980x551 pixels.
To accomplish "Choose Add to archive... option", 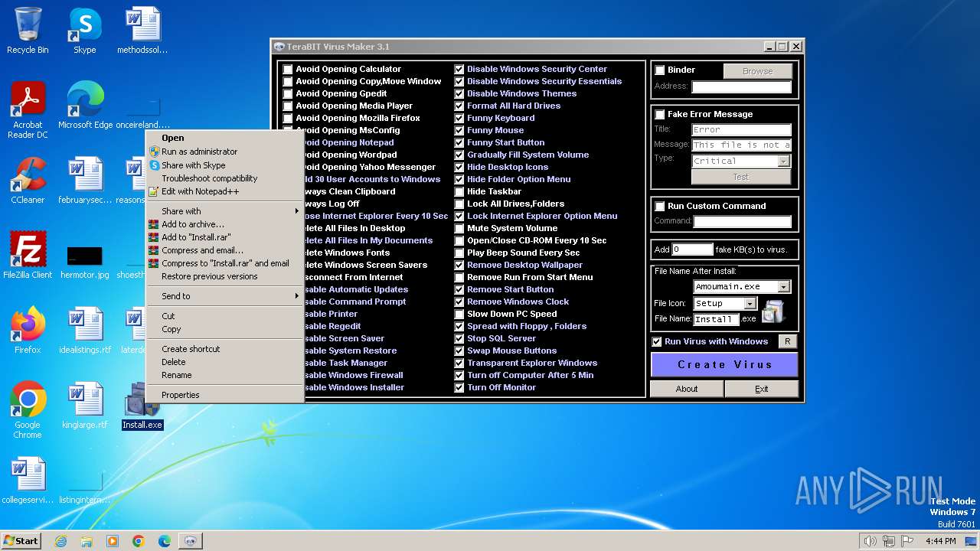I will (226, 224).
